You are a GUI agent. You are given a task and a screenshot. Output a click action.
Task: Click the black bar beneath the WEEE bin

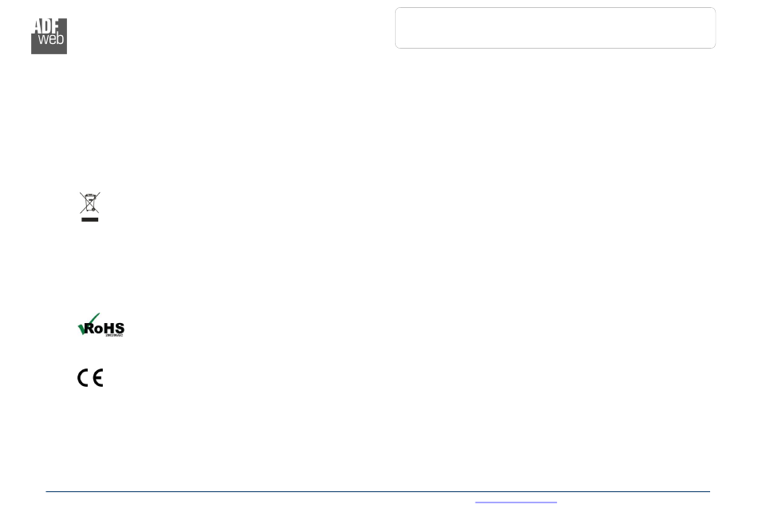90,220
